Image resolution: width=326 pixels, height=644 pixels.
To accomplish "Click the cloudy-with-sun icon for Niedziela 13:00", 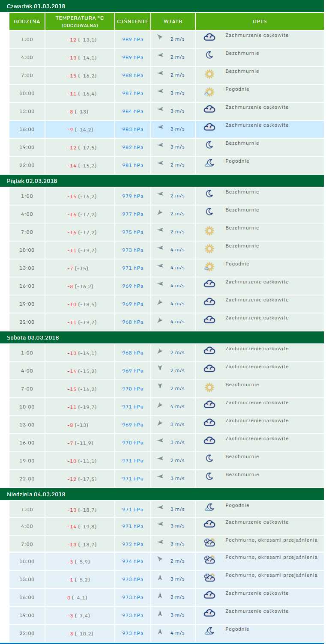I will point(209,577).
